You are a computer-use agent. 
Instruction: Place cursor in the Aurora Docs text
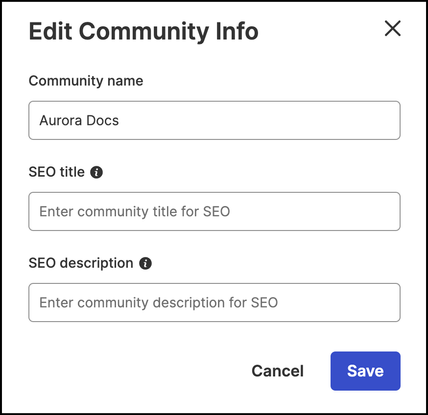[x=79, y=120]
